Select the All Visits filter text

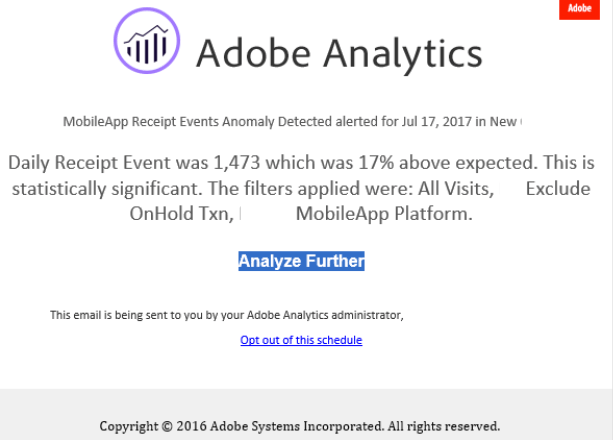456,189
